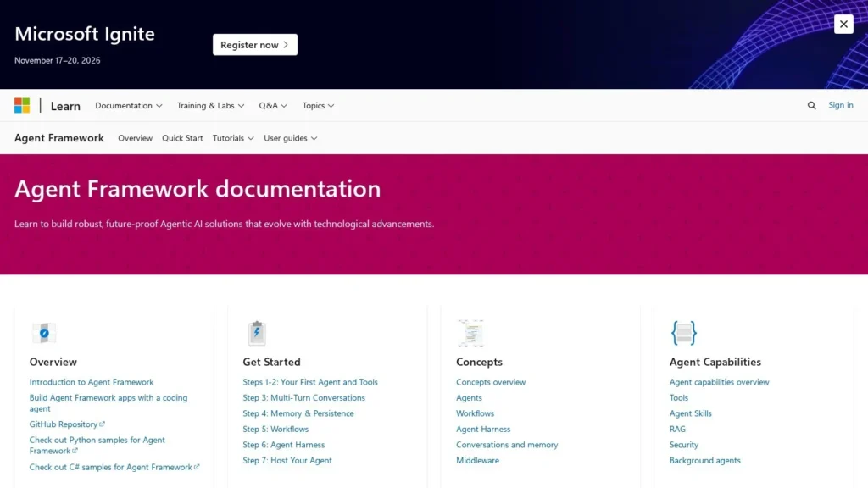Click the Get Started card heading
Viewport: 868px width, 488px height.
point(271,362)
